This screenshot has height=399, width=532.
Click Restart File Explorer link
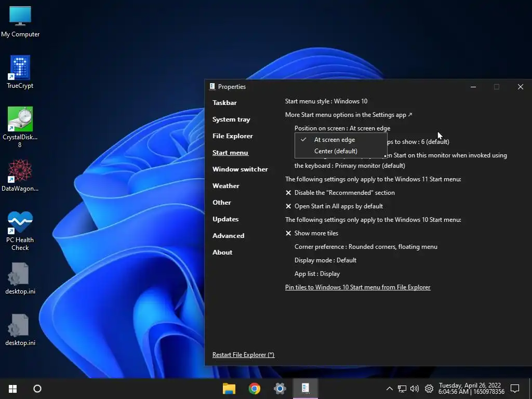point(243,355)
